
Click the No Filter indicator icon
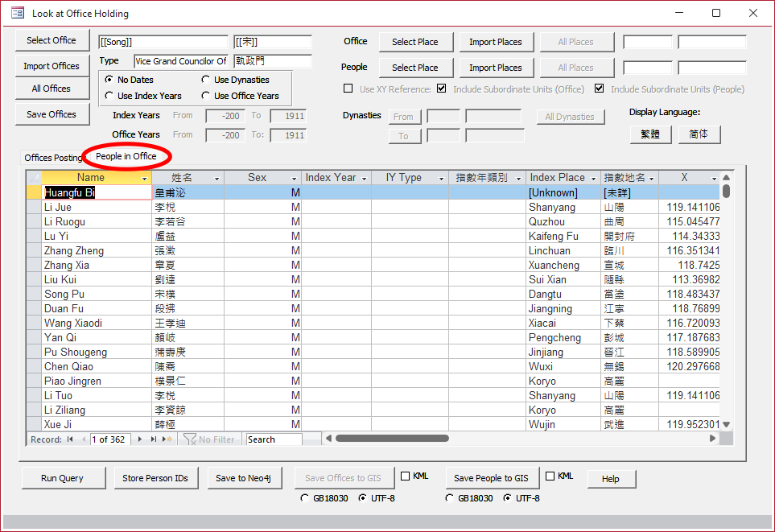coord(190,439)
